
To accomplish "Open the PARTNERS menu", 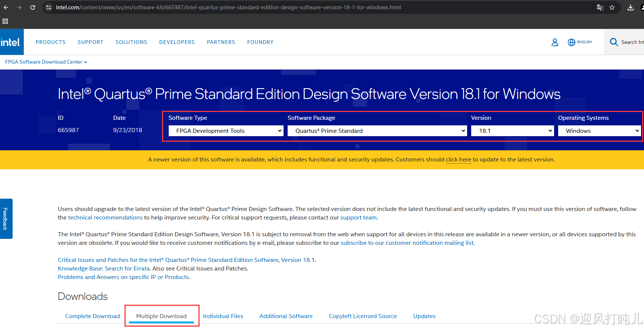I will click(221, 42).
